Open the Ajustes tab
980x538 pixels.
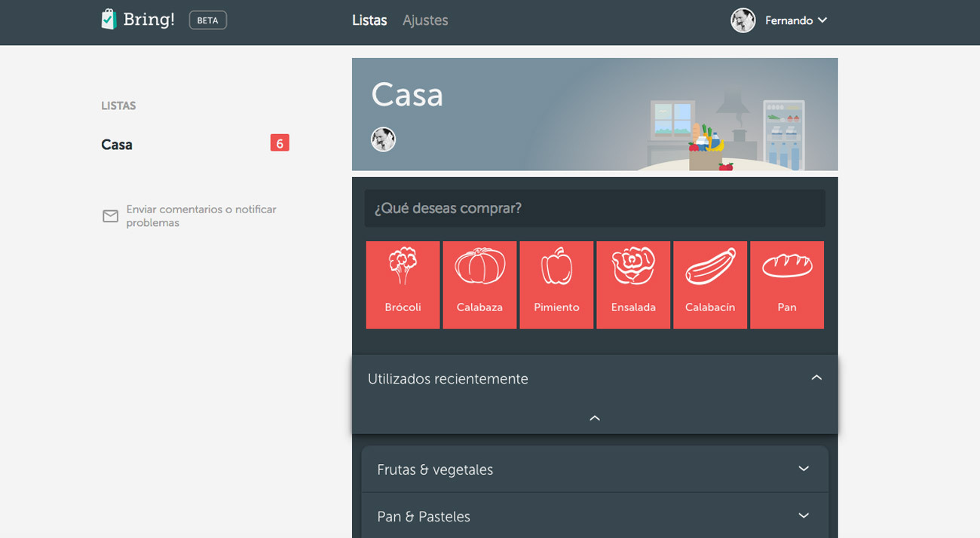point(425,20)
